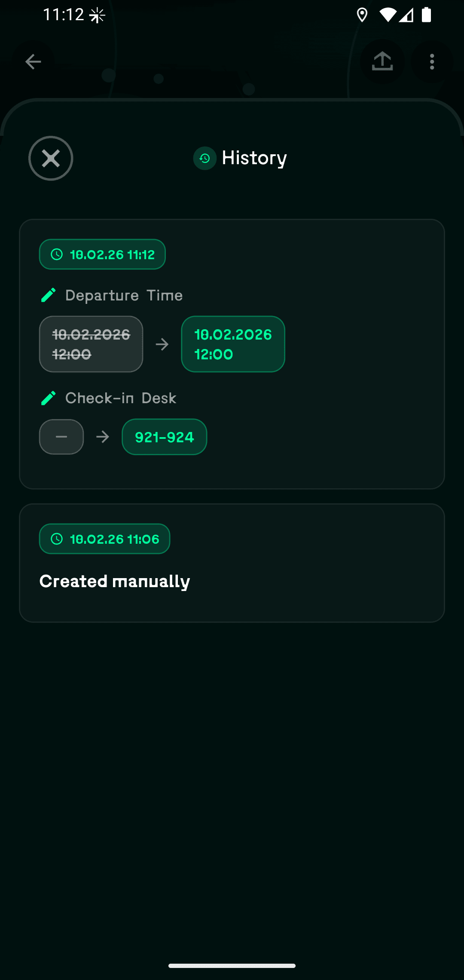This screenshot has height=980, width=464.
Task: Close the History panel
Action: 51,158
